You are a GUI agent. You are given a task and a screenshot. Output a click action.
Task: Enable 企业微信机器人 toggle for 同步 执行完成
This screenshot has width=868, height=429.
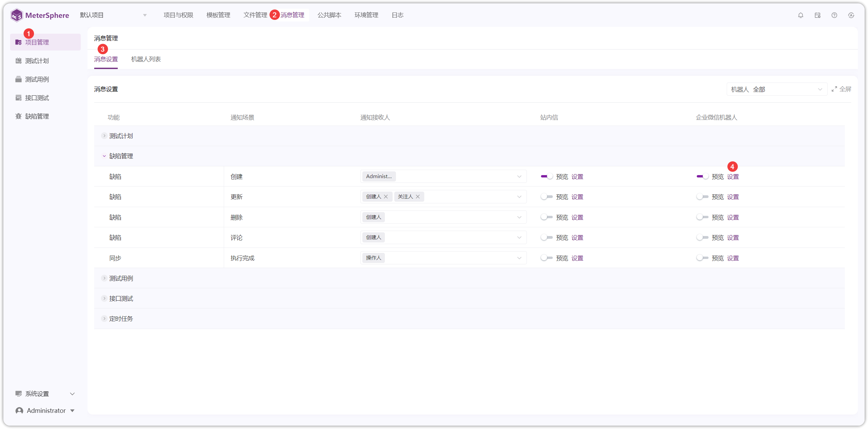[702, 258]
